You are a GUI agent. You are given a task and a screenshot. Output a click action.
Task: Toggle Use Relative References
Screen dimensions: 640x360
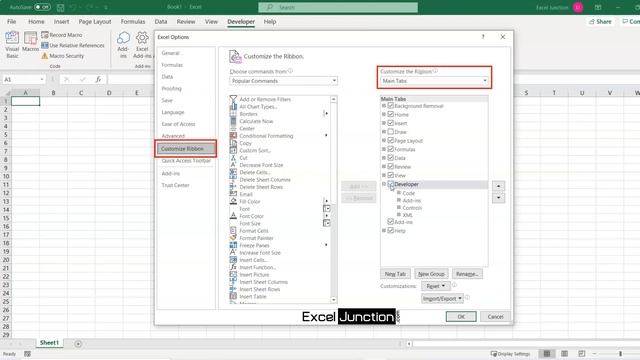tap(73, 45)
